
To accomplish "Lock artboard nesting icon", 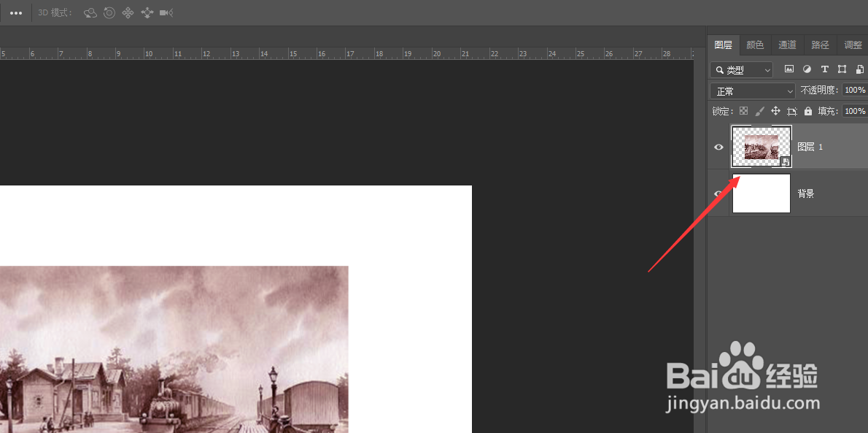I will [x=792, y=112].
